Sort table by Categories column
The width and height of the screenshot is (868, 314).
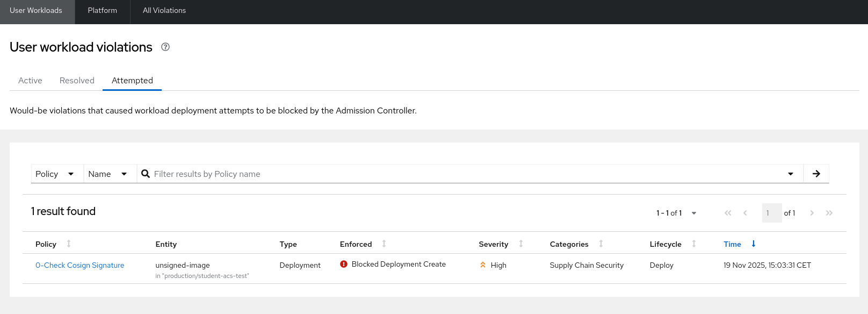coord(601,244)
